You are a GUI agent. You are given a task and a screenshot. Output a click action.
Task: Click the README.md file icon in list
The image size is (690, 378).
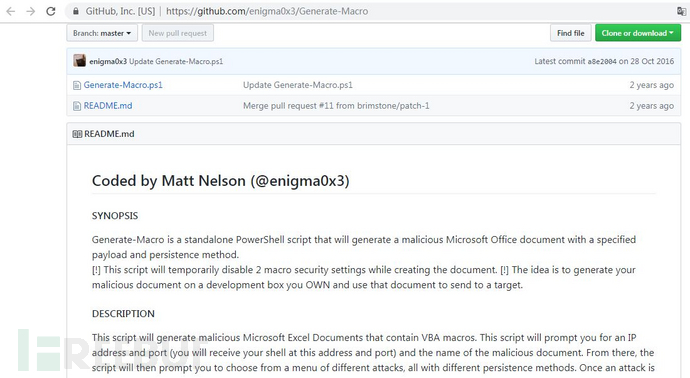77,106
